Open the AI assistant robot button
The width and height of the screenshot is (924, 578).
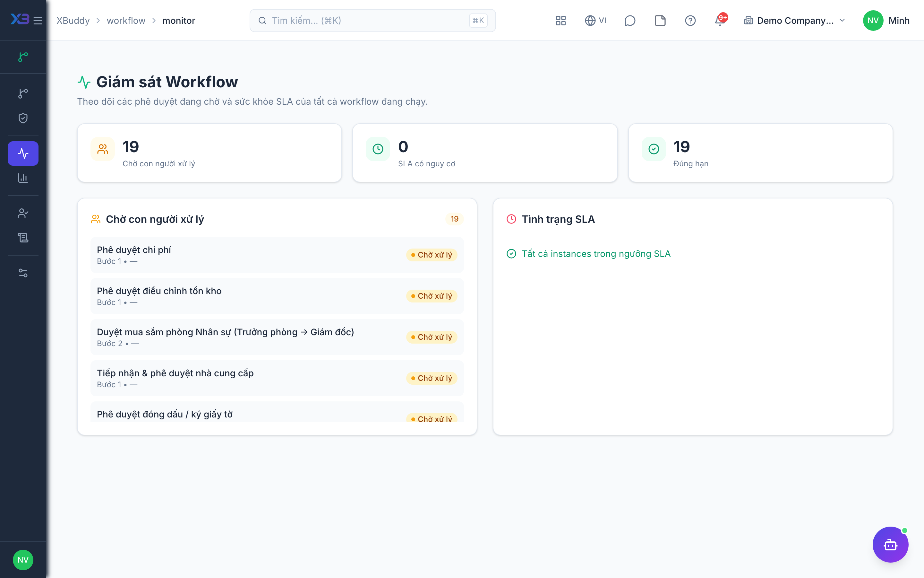tap(890, 544)
